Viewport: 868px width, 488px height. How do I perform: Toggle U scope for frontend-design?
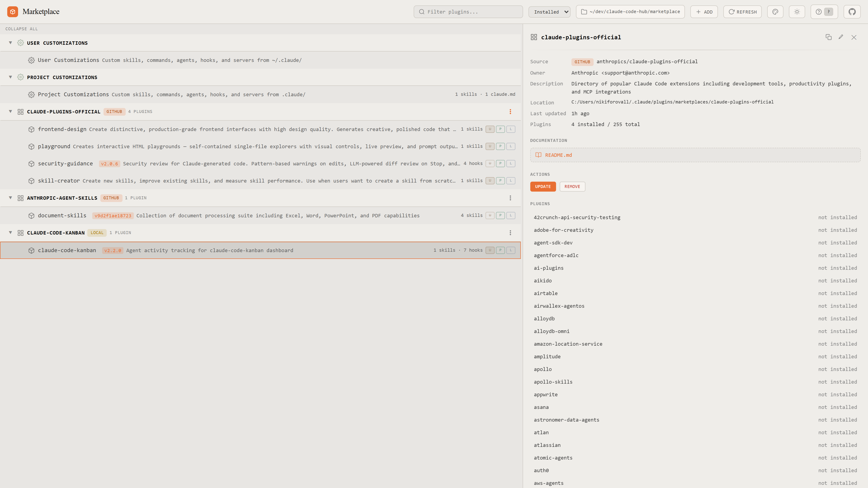tap(490, 129)
